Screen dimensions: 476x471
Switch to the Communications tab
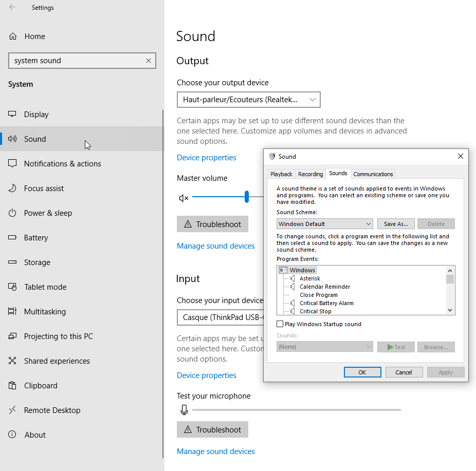(373, 174)
